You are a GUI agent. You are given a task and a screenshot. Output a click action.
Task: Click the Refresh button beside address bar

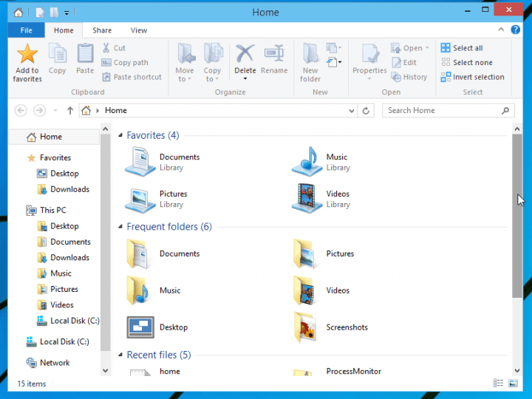(366, 111)
